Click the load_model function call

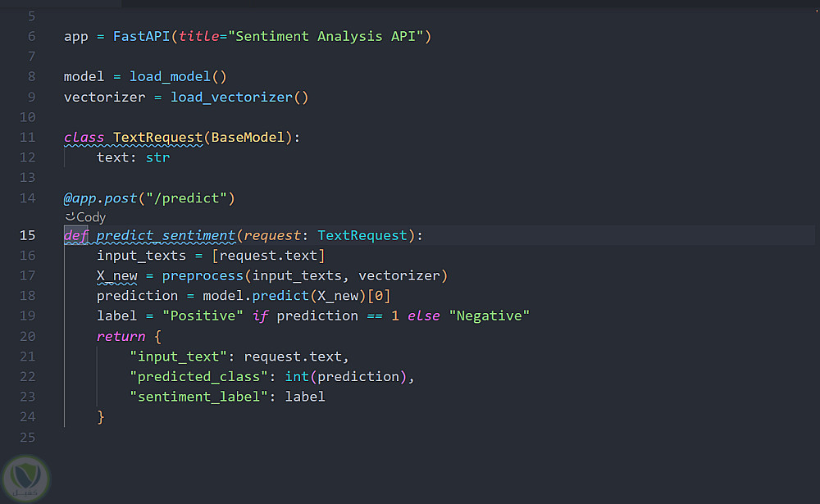point(170,76)
